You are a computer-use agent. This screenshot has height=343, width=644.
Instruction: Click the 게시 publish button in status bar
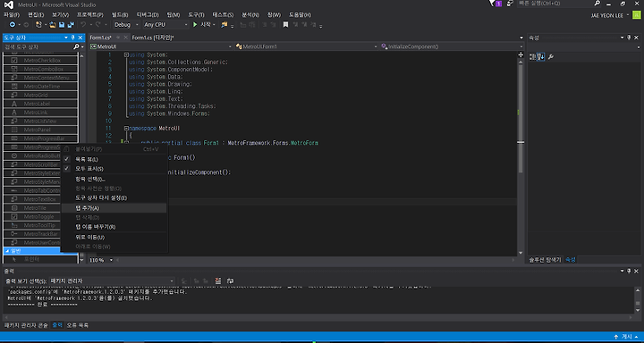tap(626, 337)
